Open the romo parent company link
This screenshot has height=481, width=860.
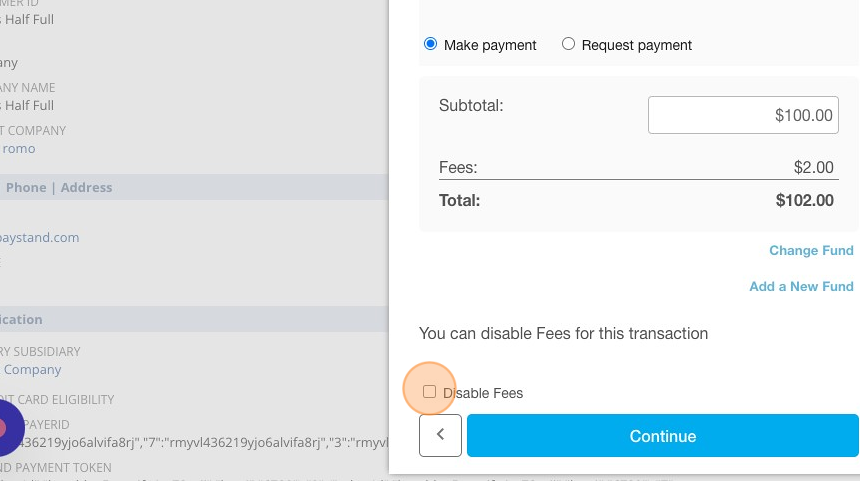click(19, 149)
